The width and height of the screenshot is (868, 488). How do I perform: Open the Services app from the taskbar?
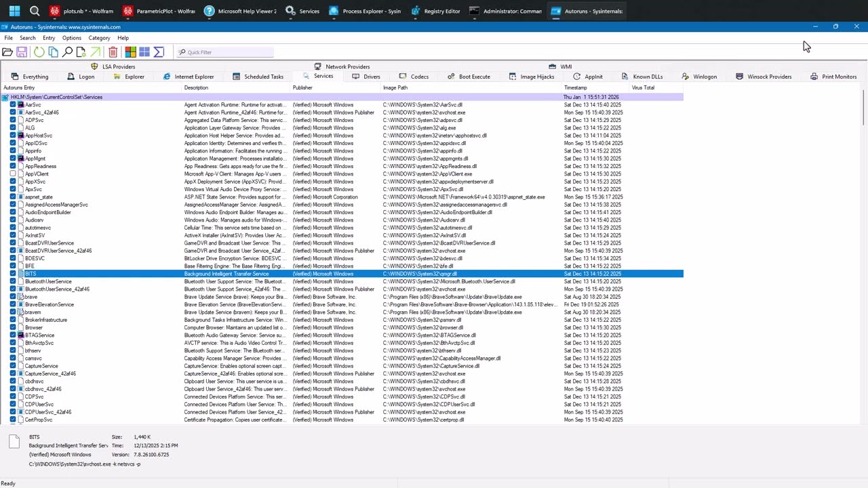tap(302, 11)
